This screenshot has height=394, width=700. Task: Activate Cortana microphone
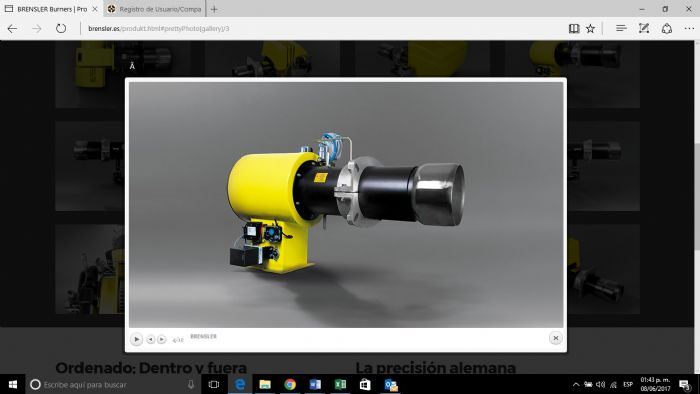click(x=191, y=384)
